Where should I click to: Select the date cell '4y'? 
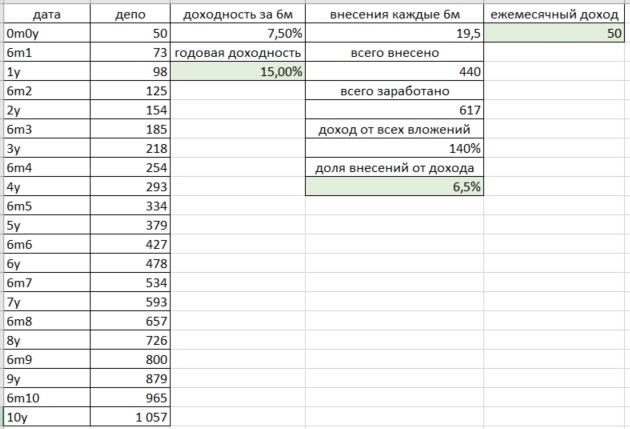click(47, 187)
